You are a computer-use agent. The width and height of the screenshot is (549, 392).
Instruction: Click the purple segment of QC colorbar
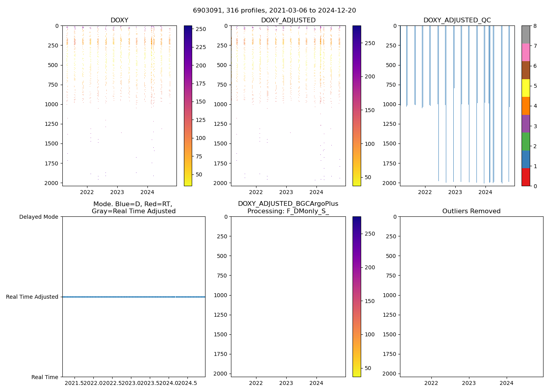click(x=525, y=123)
